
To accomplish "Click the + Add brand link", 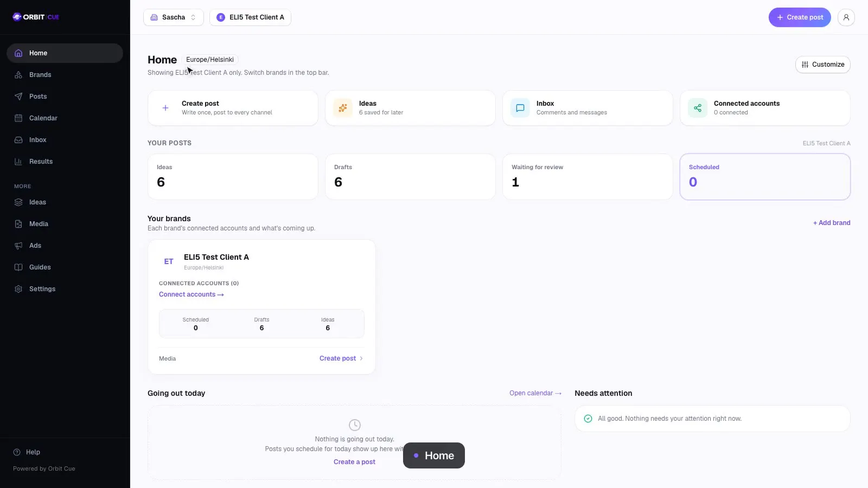I will click(832, 223).
